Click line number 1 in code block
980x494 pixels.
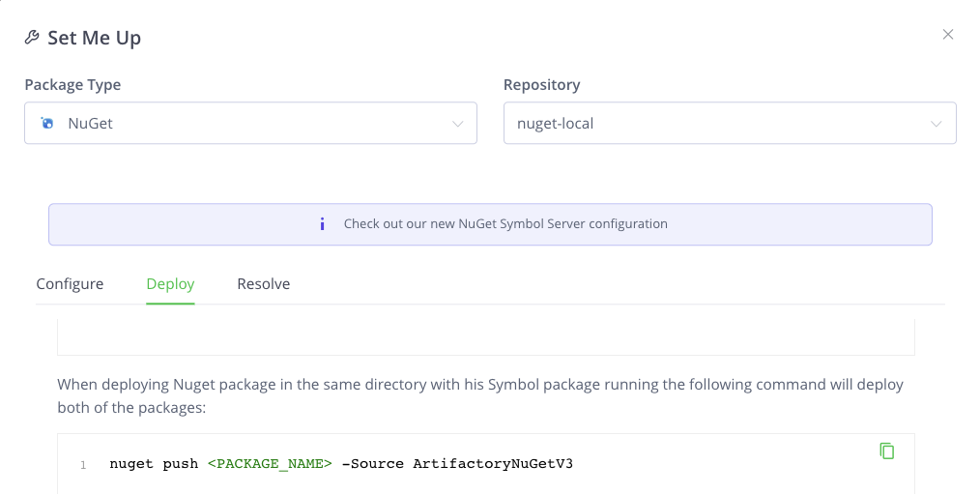[83, 465]
